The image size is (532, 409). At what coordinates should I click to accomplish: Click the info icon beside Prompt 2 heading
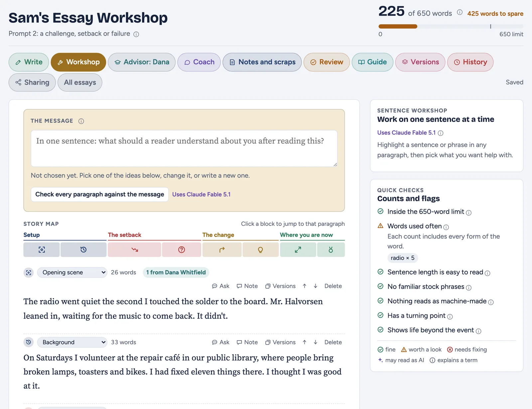(136, 34)
